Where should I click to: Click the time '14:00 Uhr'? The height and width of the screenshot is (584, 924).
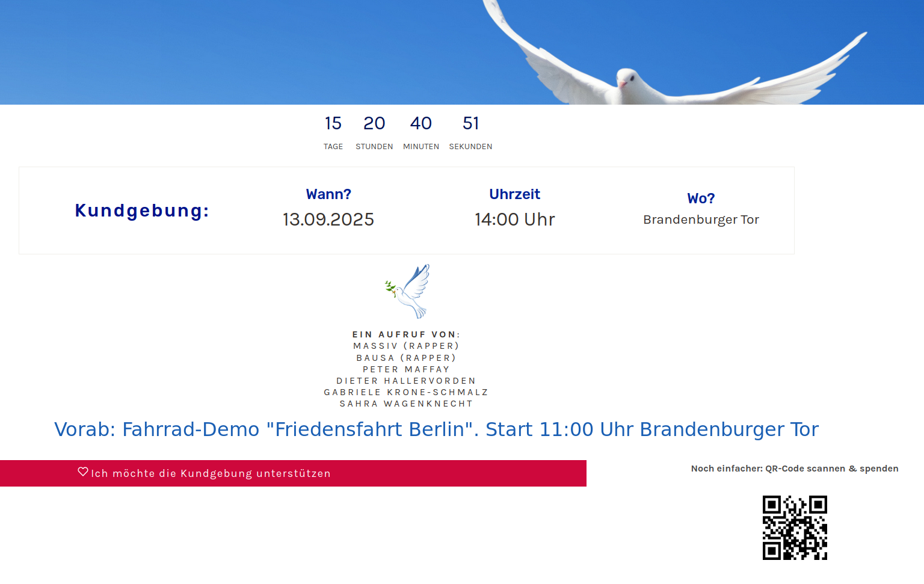pos(515,220)
